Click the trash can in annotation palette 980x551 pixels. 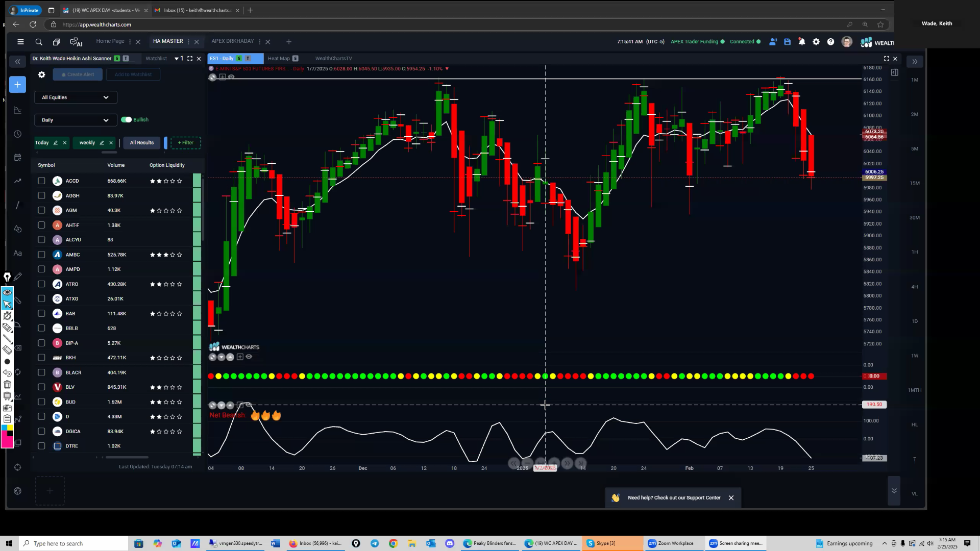tap(7, 385)
